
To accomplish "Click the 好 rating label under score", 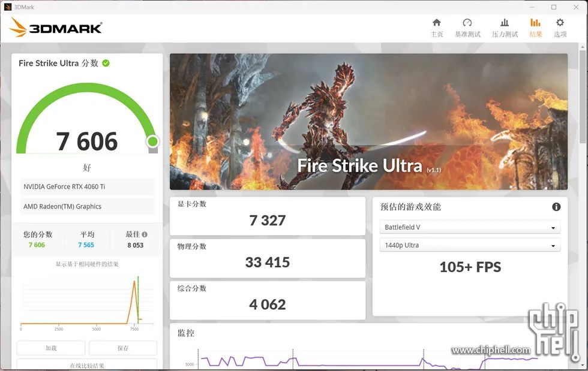I will click(x=87, y=167).
